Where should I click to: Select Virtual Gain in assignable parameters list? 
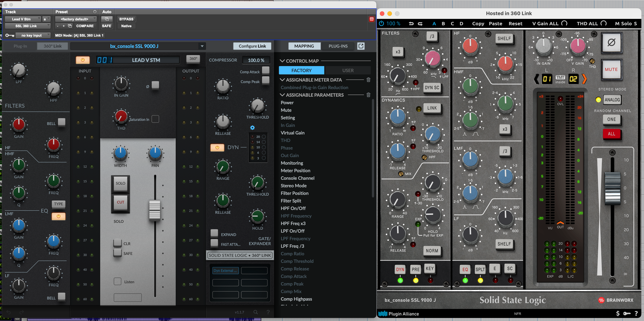coord(293,133)
